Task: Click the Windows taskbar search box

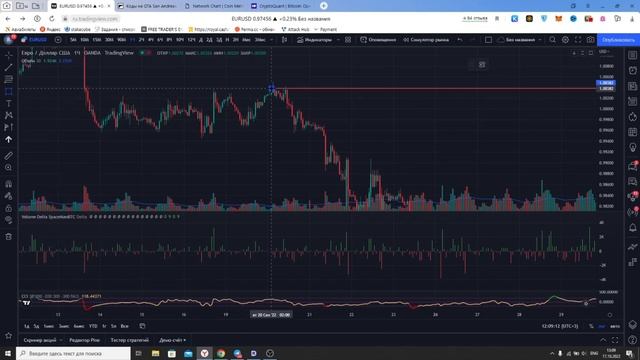Action: [73, 353]
